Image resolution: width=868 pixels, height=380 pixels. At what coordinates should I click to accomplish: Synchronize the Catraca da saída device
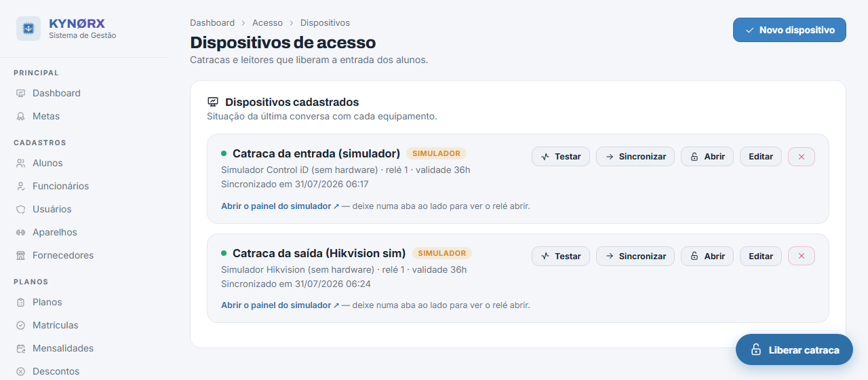click(x=635, y=256)
